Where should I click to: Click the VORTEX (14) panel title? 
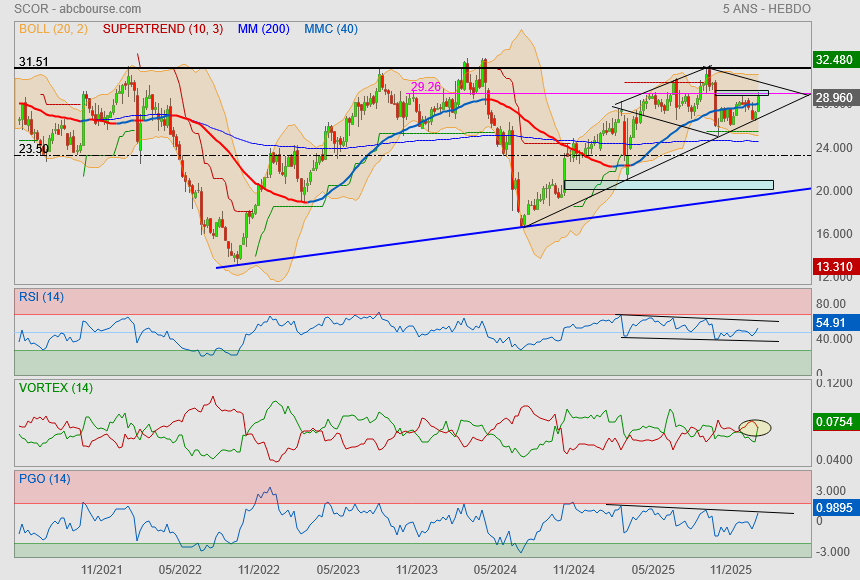click(x=55, y=387)
